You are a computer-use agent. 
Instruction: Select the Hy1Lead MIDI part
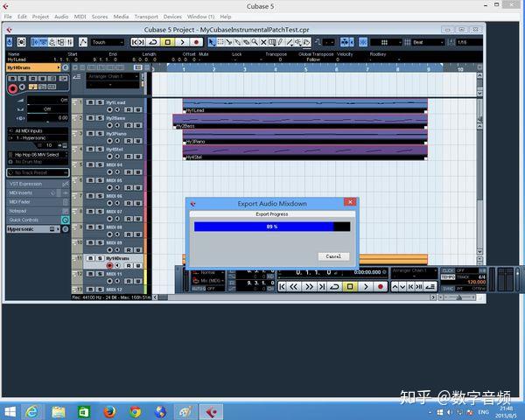305,106
